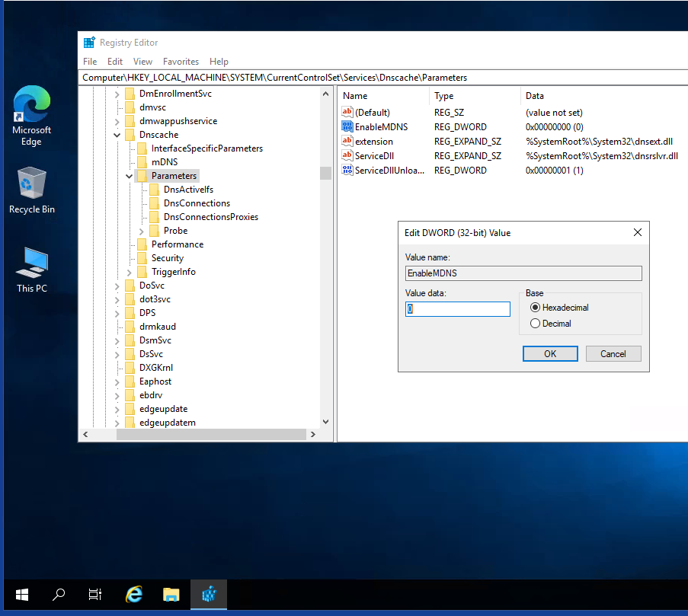Image resolution: width=688 pixels, height=616 pixels.
Task: Select the DnsActiveIfs folder icon
Action: pos(154,190)
